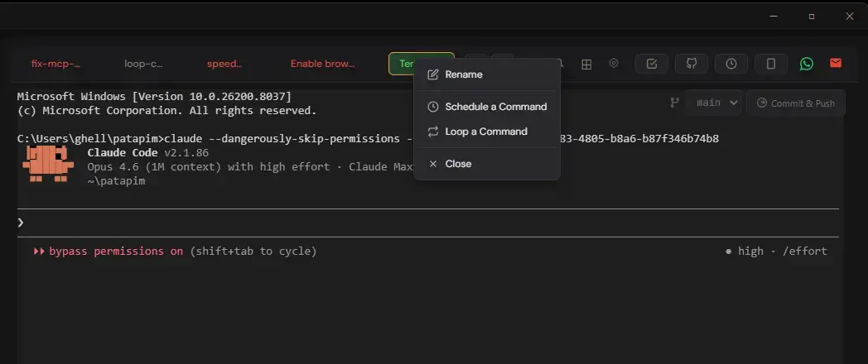Open the grid layout icon

(586, 64)
